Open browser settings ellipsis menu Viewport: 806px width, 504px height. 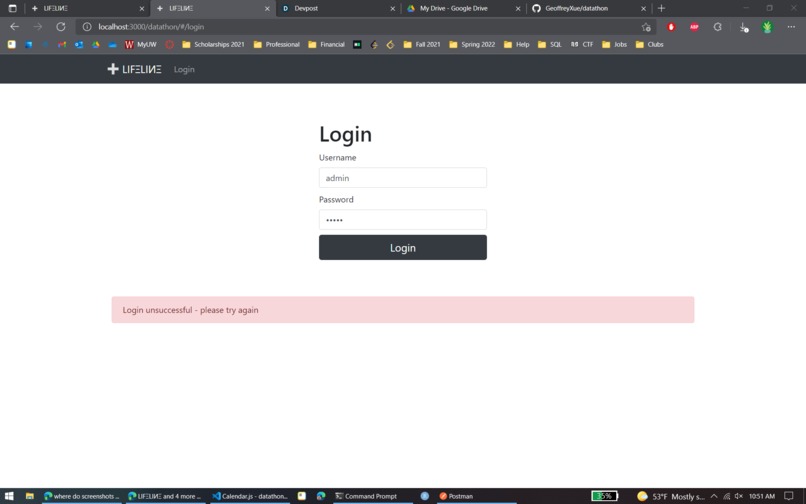(x=791, y=27)
